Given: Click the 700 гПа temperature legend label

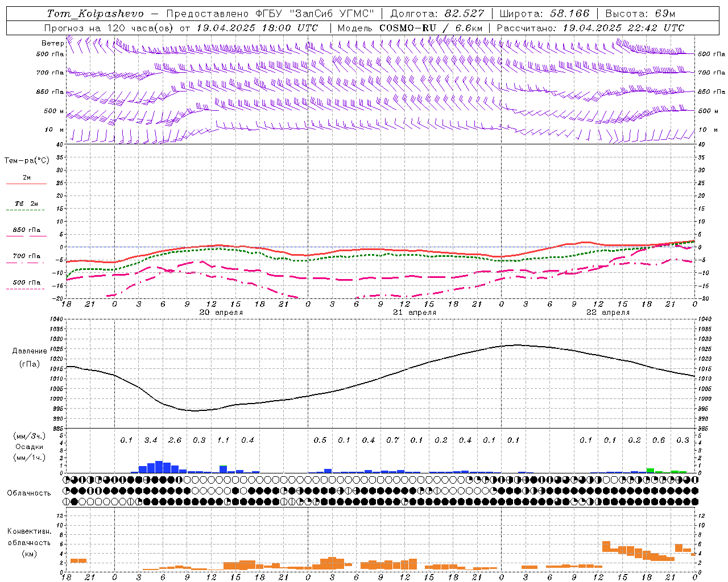Looking at the screenshot, I should pos(27,256).
